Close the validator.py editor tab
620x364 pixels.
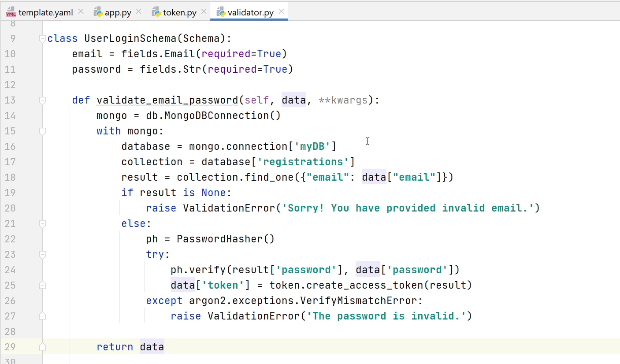click(281, 11)
